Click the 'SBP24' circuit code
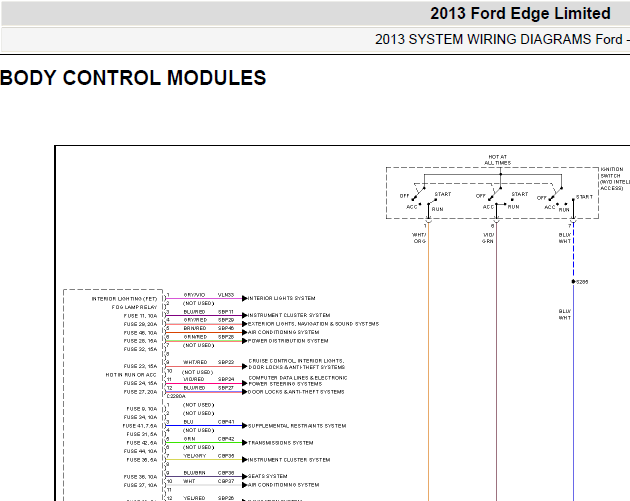 [226, 379]
